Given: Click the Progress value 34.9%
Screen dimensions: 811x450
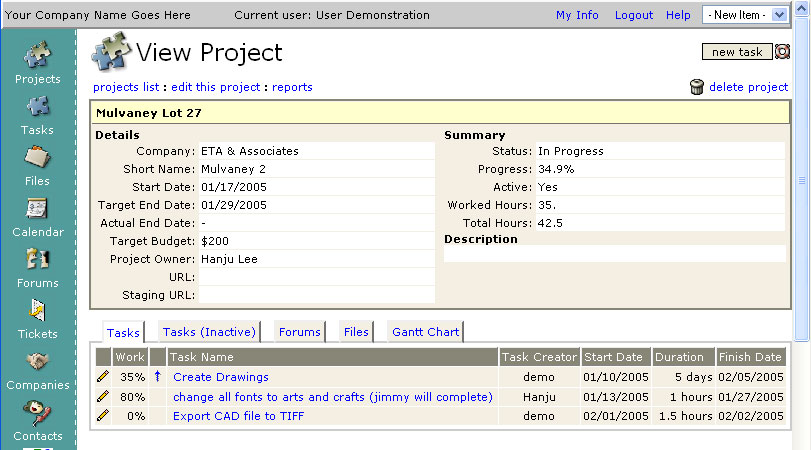Looking at the screenshot, I should (x=556, y=169).
